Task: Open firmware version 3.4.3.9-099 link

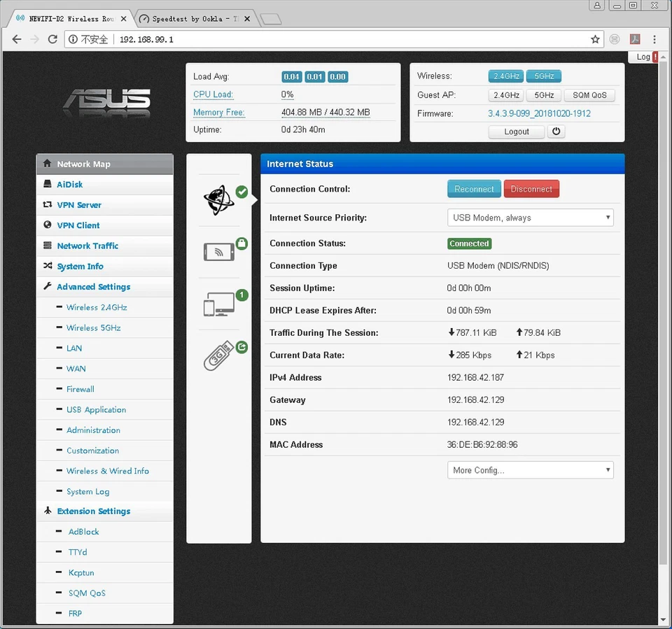Action: click(539, 113)
